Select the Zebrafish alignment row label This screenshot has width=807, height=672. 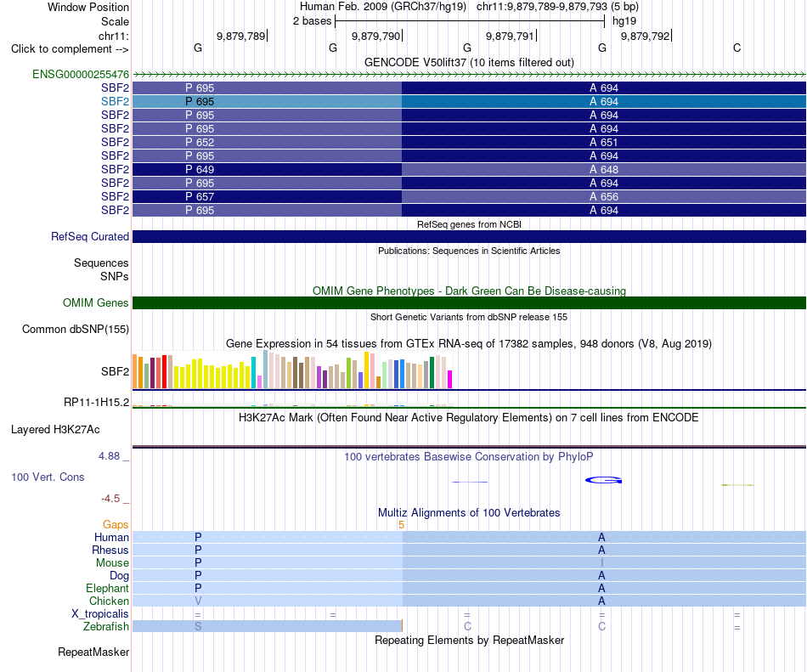(106, 626)
